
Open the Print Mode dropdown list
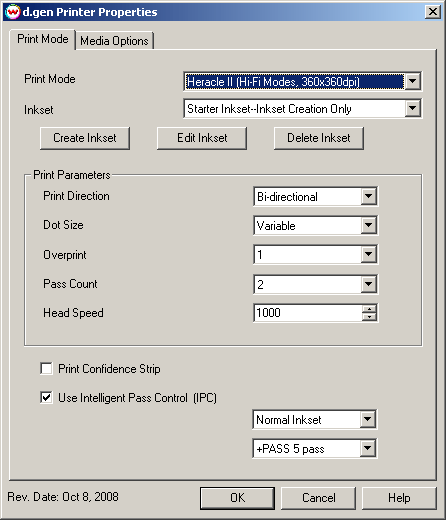(412, 81)
